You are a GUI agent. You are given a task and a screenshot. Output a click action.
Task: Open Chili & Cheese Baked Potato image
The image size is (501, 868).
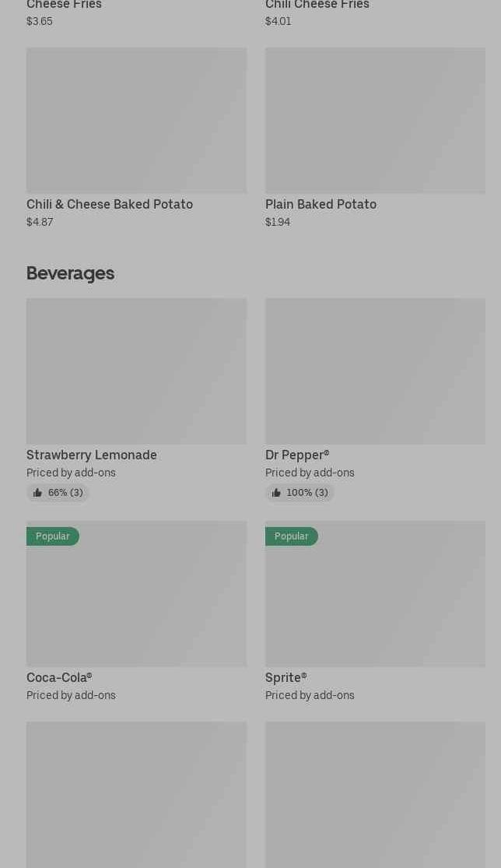(136, 121)
